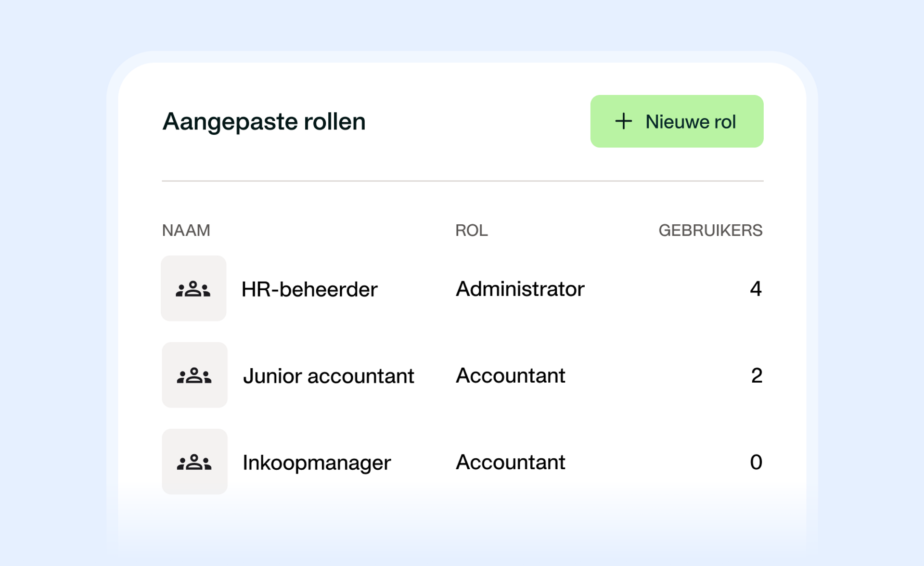924x566 pixels.
Task: Click Accountant in the Junior accountant row
Action: (x=510, y=375)
